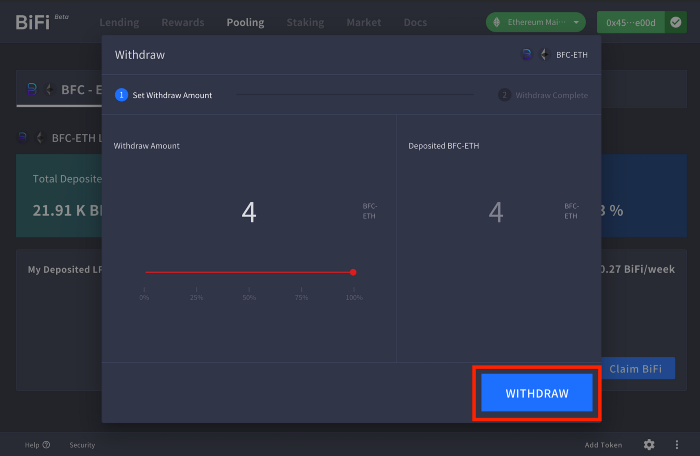Open the Staking tab
This screenshot has height=456, width=700.
point(305,22)
